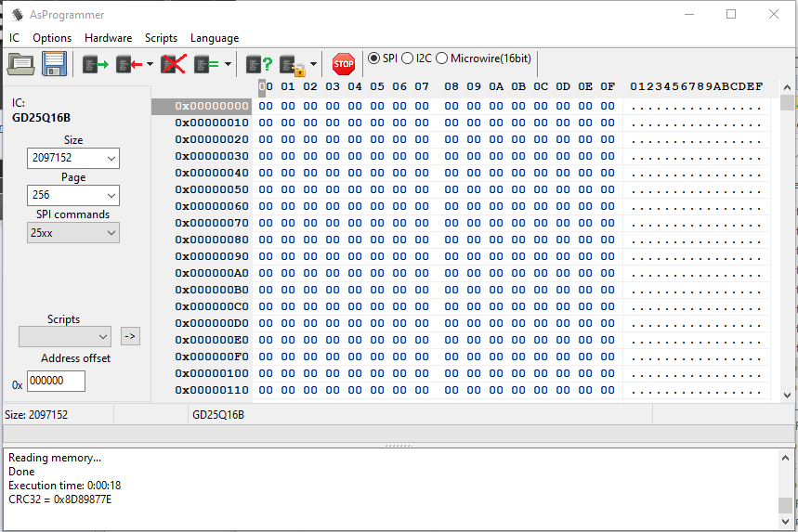Image resolution: width=798 pixels, height=532 pixels.
Task: Choose the Microwire(16bit) radio option
Action: pyautogui.click(x=441, y=58)
